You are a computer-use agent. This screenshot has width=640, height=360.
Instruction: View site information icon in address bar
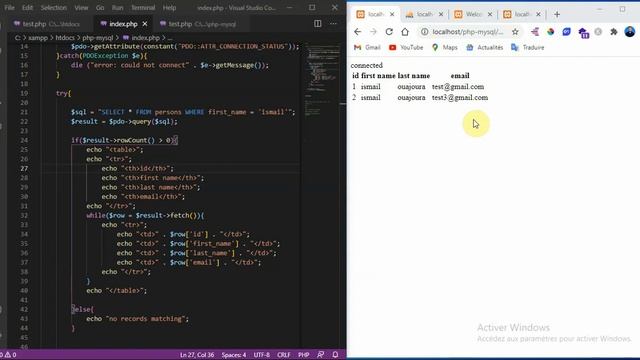(x=424, y=32)
